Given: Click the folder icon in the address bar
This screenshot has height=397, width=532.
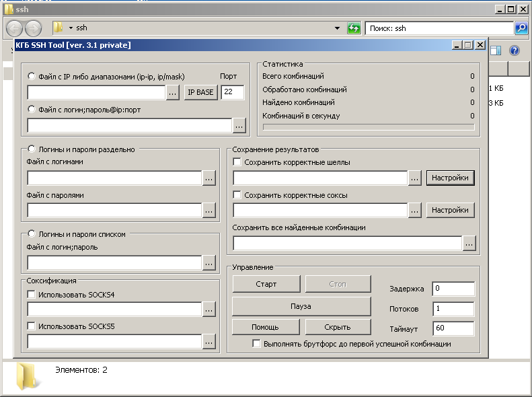Looking at the screenshot, I should coord(59,28).
